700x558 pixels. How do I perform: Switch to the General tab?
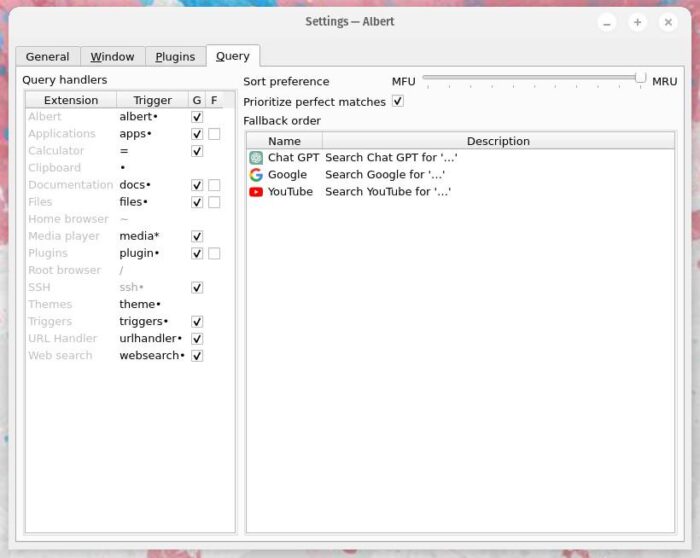pyautogui.click(x=47, y=57)
